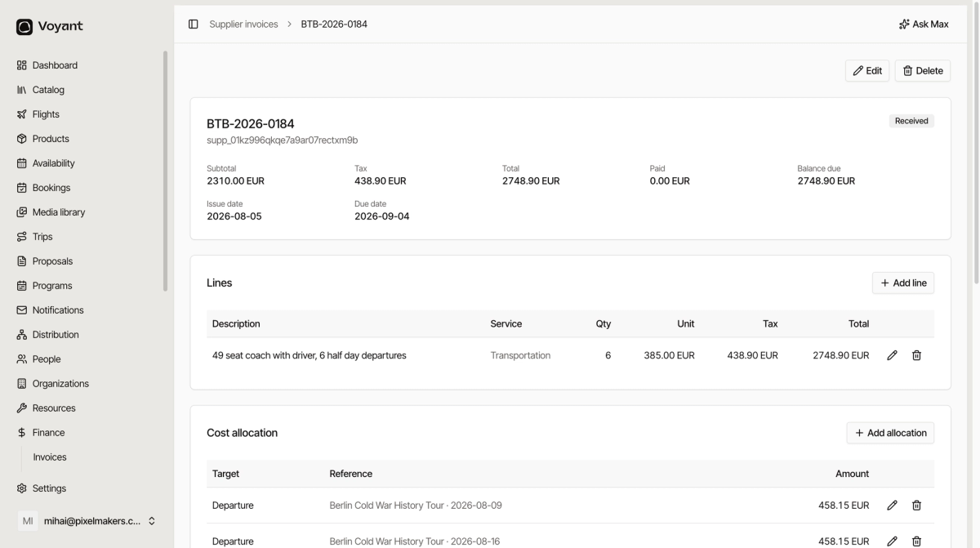Click the line description 49 seat coach
980x548 pixels.
coord(310,355)
